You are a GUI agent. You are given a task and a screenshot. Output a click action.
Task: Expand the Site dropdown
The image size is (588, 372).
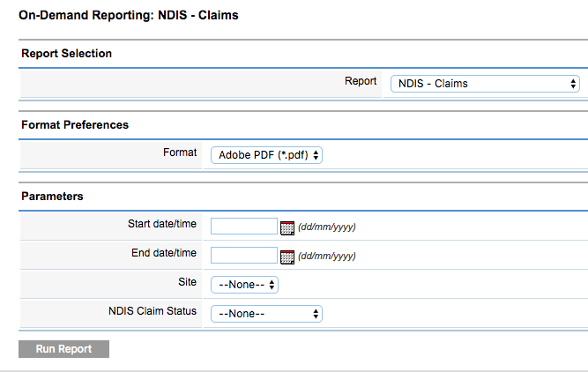point(244,285)
